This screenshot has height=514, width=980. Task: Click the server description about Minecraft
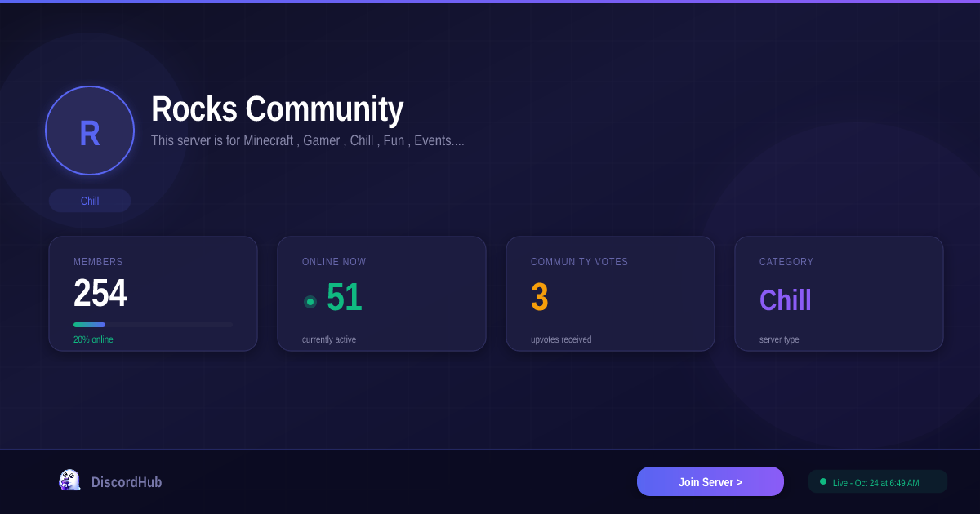307,140
